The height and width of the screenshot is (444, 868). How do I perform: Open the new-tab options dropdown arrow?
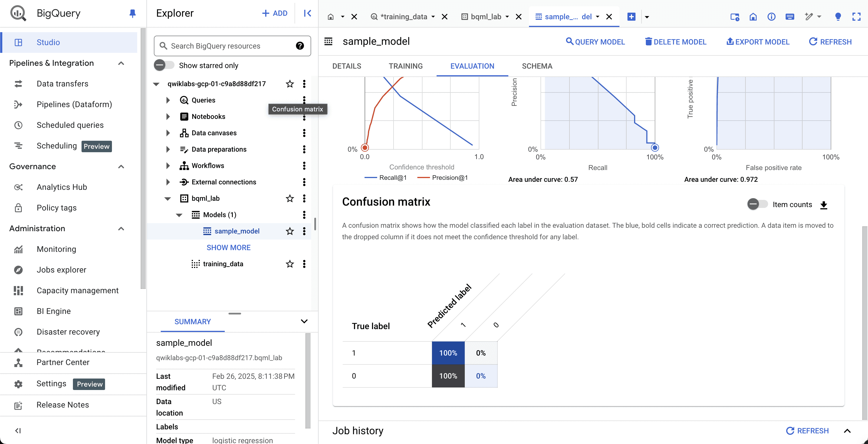(647, 17)
